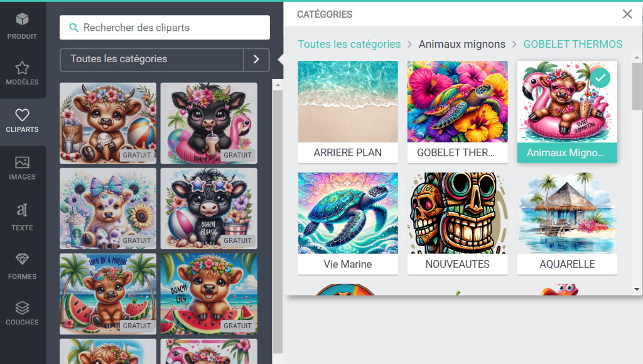Go to Animaux mignons breadcrumb
The width and height of the screenshot is (643, 364).
(462, 44)
